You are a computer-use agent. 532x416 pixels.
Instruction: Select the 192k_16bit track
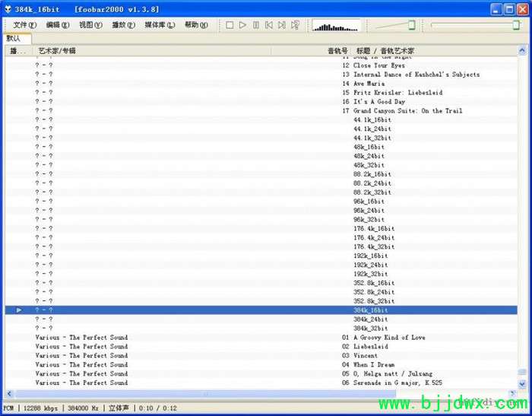(x=261, y=256)
